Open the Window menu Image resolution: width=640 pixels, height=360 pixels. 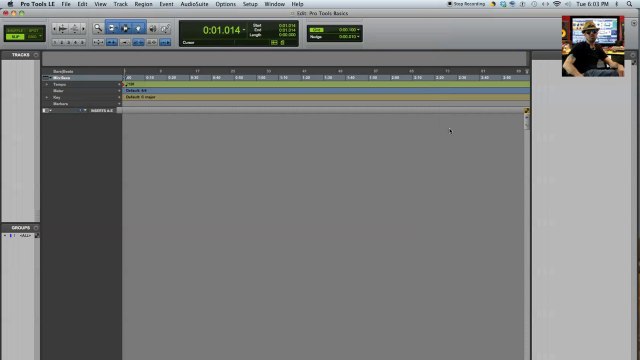pos(274,4)
